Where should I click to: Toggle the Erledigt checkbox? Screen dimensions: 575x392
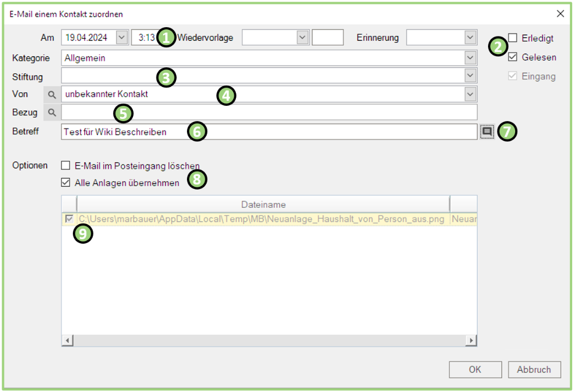[512, 38]
